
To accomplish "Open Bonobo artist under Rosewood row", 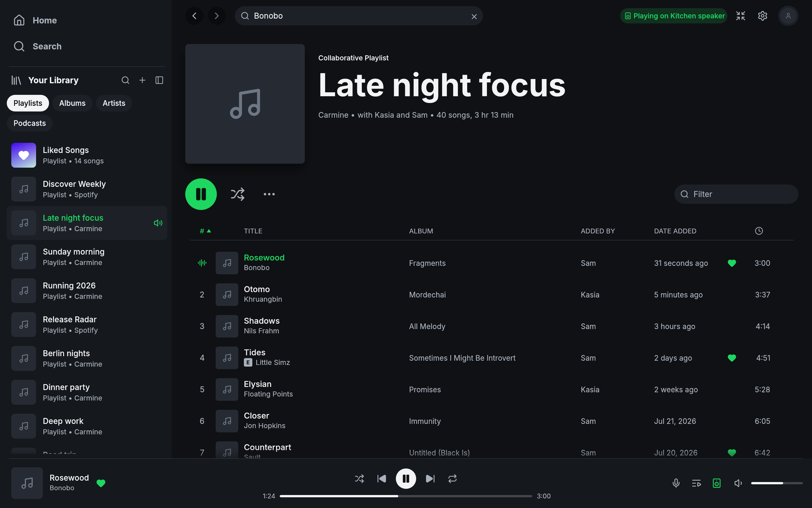I will 257,268.
